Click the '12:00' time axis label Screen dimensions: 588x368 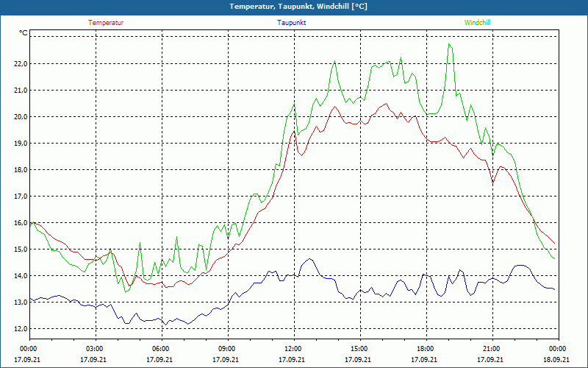coord(294,349)
